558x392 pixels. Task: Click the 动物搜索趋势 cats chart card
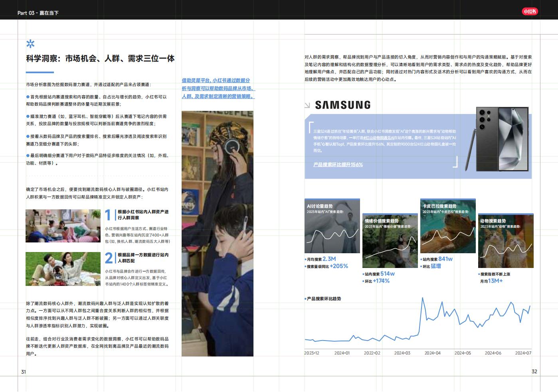pyautogui.click(x=506, y=240)
